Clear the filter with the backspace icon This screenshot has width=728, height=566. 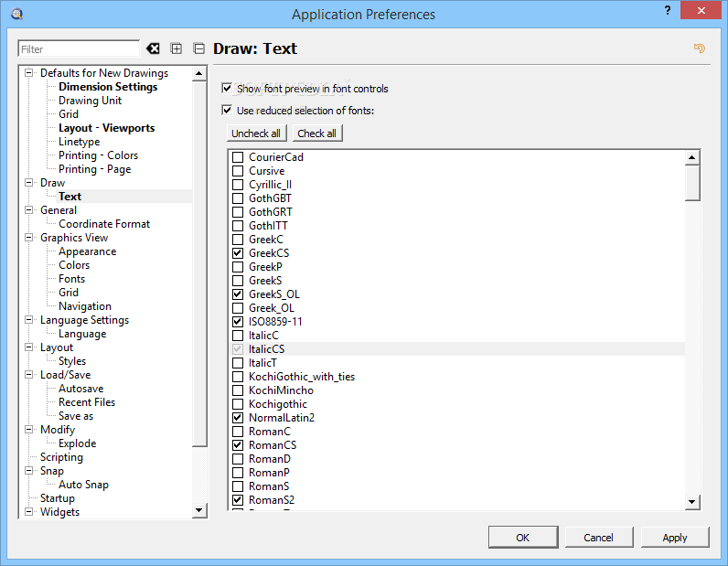coord(153,48)
